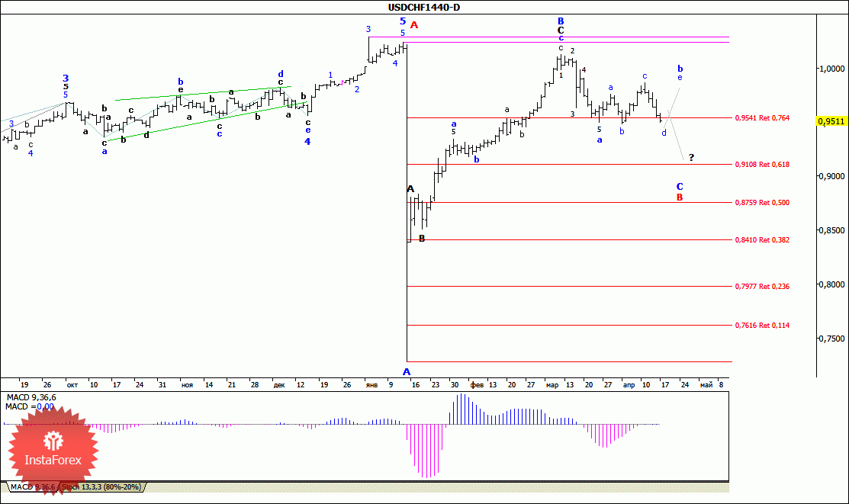Click the 'дек' date axis label

(279, 385)
